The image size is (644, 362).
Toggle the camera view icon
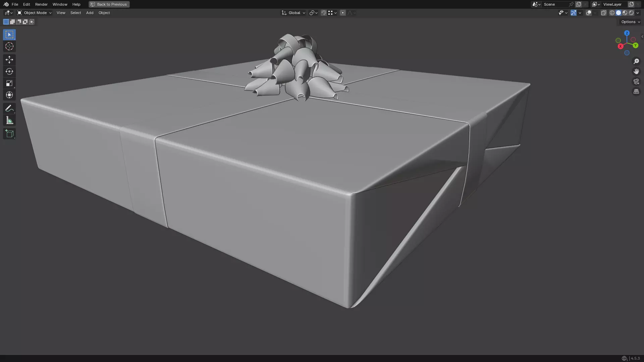pyautogui.click(x=636, y=81)
